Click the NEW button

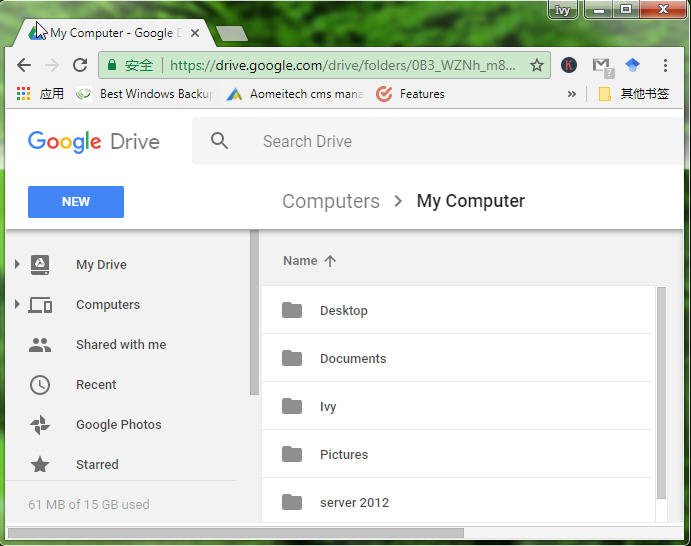tap(76, 202)
